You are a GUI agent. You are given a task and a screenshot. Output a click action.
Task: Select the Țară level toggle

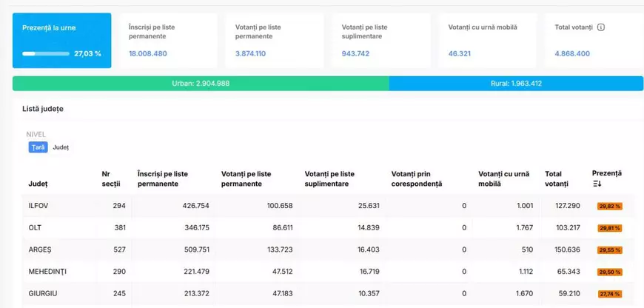pos(38,147)
